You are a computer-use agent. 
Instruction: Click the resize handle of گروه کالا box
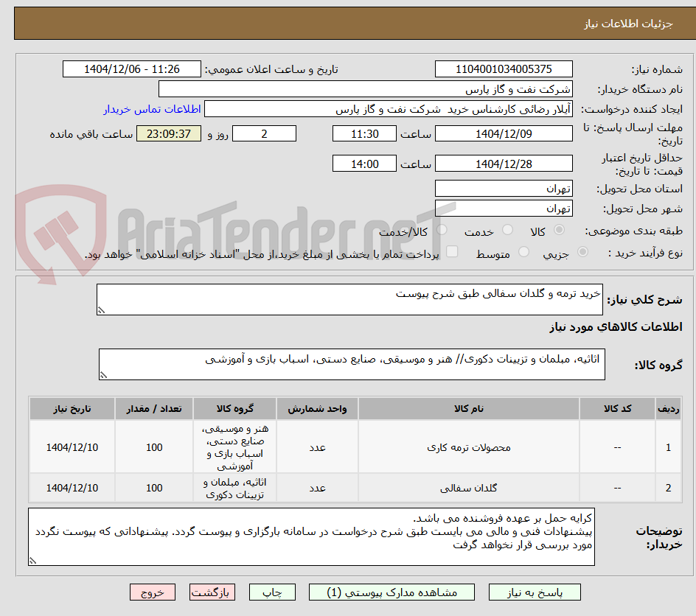(x=103, y=375)
